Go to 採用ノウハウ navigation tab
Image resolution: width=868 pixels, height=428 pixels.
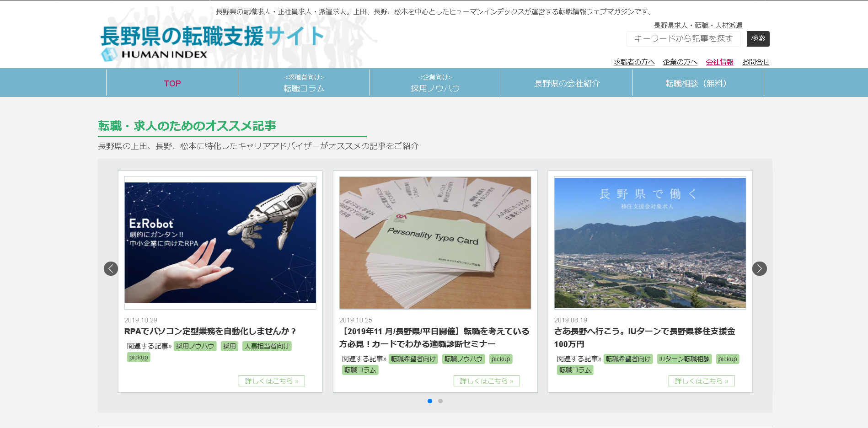pyautogui.click(x=435, y=83)
